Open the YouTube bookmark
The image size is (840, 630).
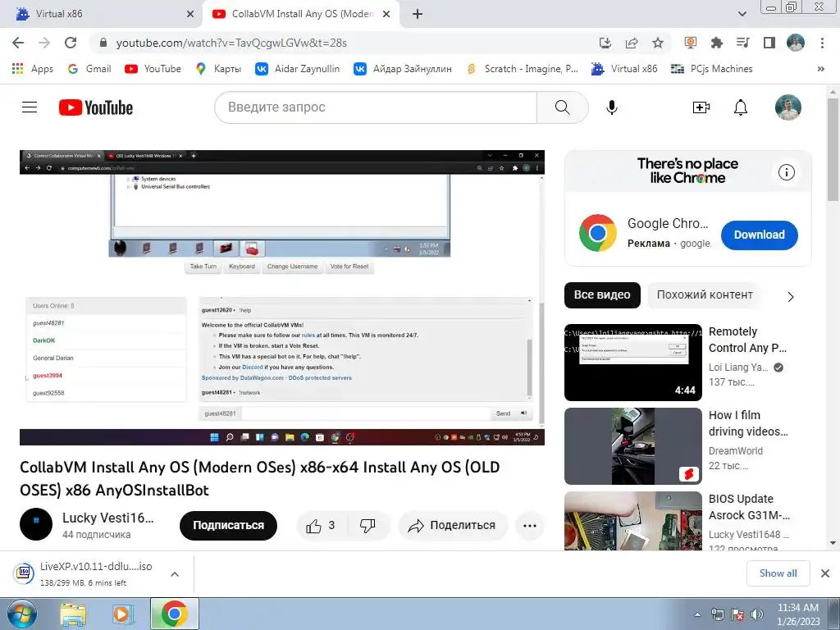click(153, 69)
